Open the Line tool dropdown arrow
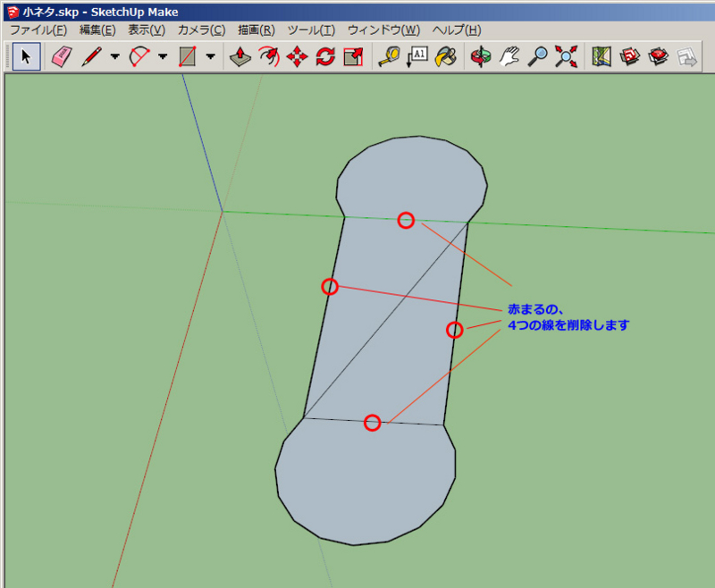 [x=115, y=56]
